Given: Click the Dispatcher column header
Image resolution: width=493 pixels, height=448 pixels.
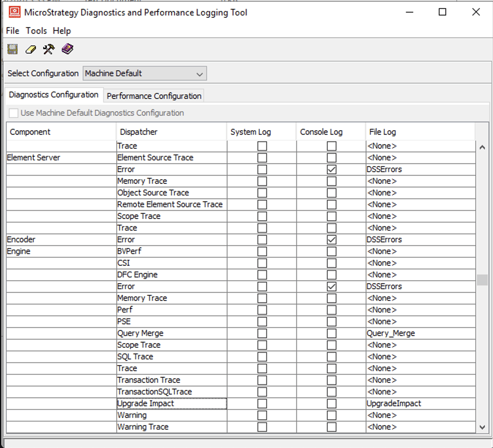Looking at the screenshot, I should (171, 132).
